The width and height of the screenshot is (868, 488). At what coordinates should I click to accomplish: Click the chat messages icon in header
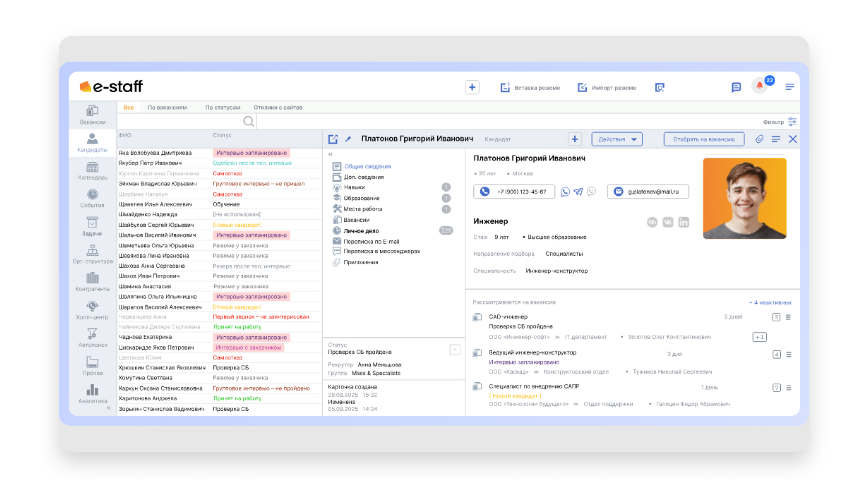click(736, 87)
